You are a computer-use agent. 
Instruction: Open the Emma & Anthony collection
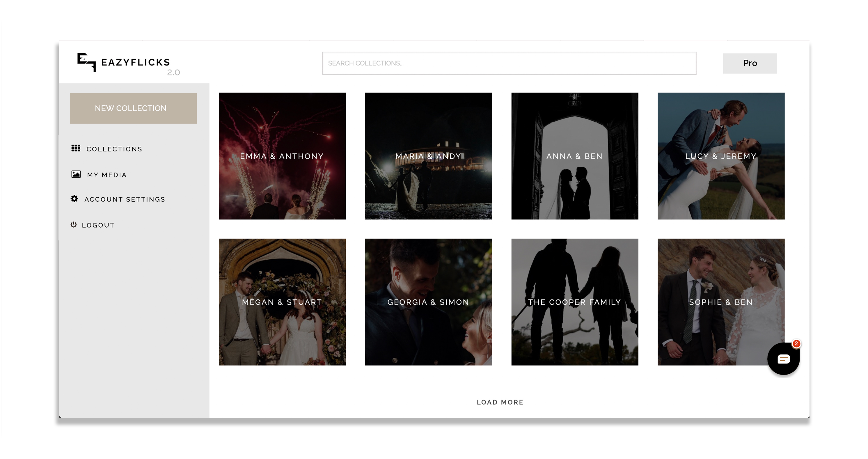point(282,156)
